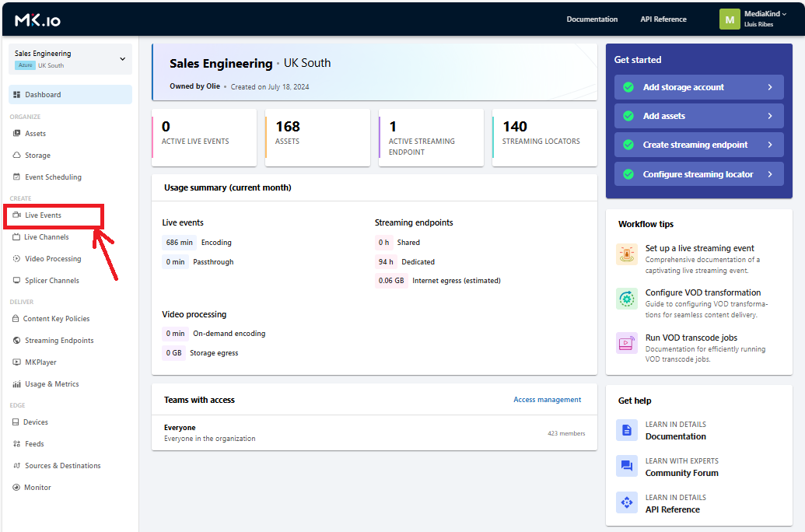Click chevron on Configure streaming locator
This screenshot has height=532, width=805.
pos(769,174)
